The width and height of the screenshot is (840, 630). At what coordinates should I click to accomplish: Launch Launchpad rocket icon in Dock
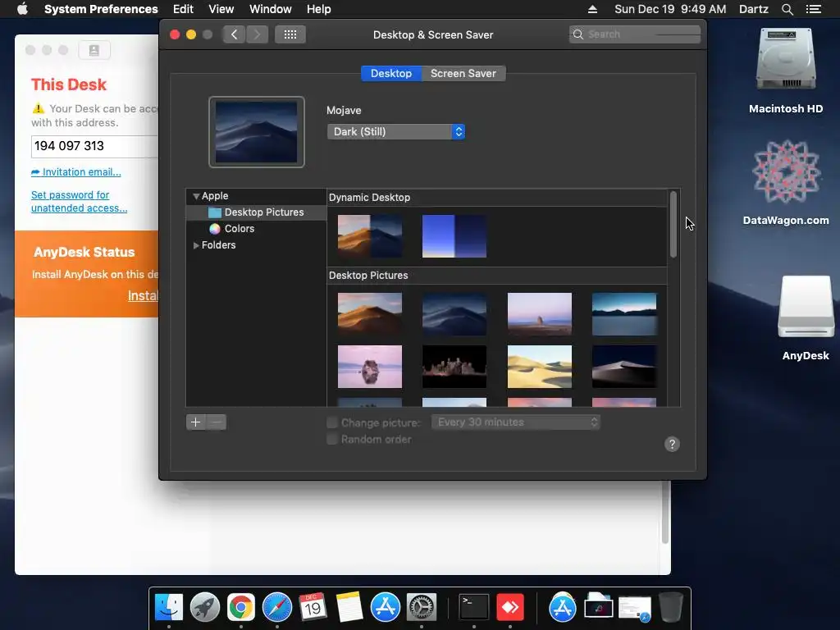coord(204,607)
